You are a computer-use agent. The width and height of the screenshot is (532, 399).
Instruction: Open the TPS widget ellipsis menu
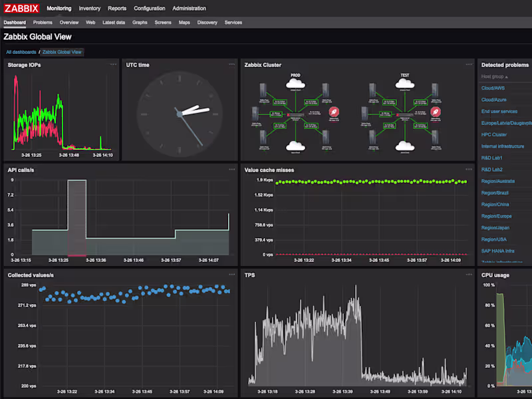pos(469,275)
